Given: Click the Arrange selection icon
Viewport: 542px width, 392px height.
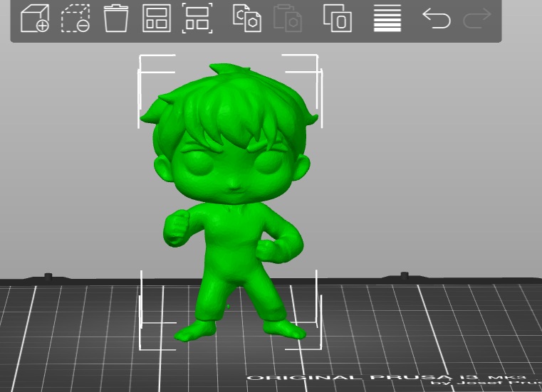Looking at the screenshot, I should tap(197, 18).
